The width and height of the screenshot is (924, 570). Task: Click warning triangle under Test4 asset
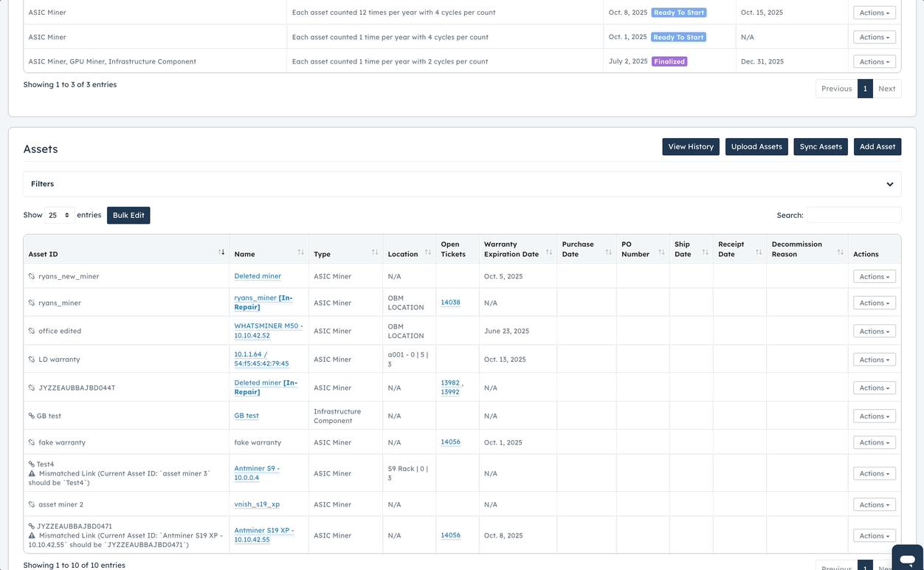click(x=32, y=474)
